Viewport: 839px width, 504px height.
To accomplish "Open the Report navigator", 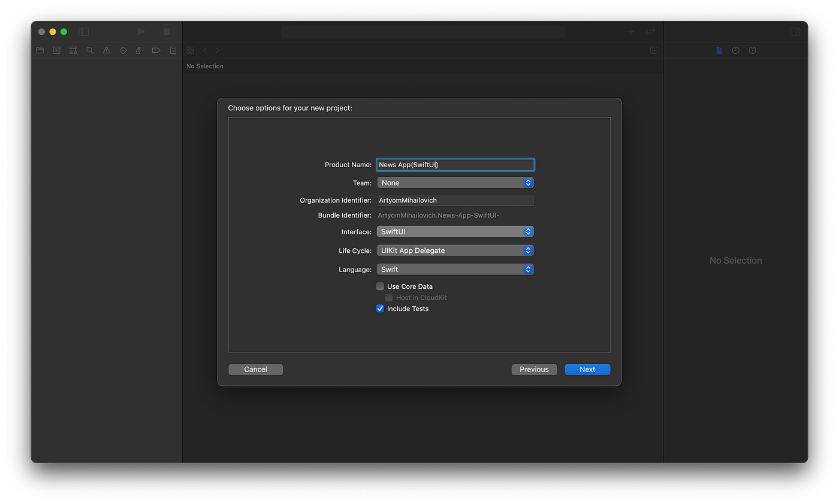I will 173,50.
